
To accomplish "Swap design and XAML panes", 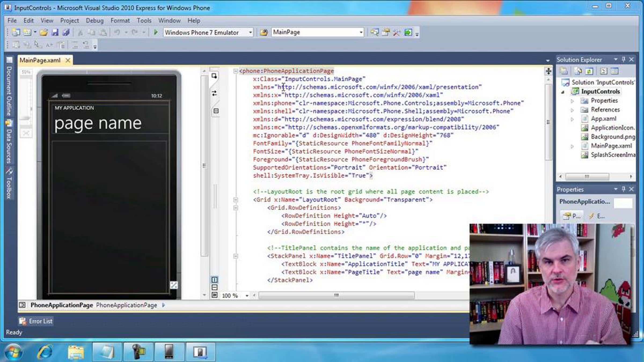I will (x=214, y=93).
